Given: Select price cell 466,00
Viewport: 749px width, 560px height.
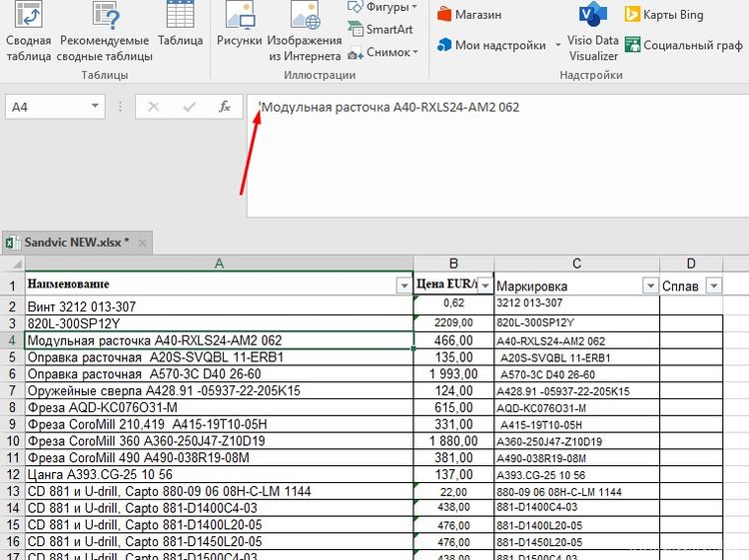Looking at the screenshot, I should point(453,340).
